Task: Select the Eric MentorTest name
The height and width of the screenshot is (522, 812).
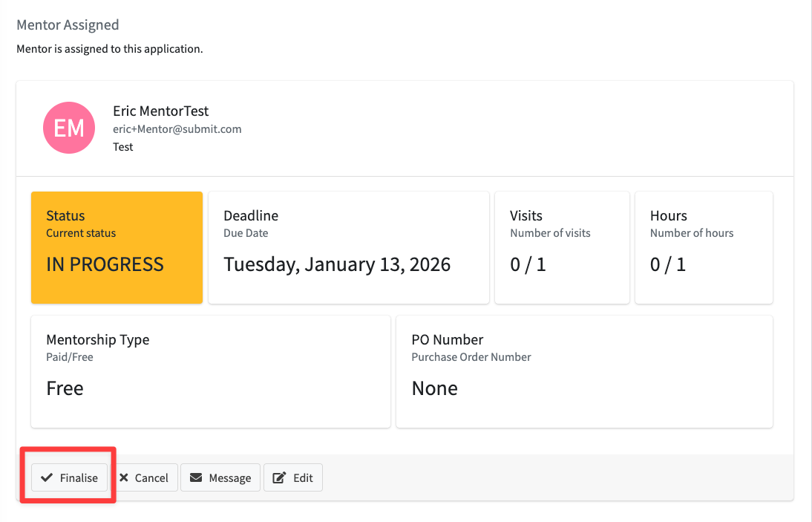Action: (160, 111)
